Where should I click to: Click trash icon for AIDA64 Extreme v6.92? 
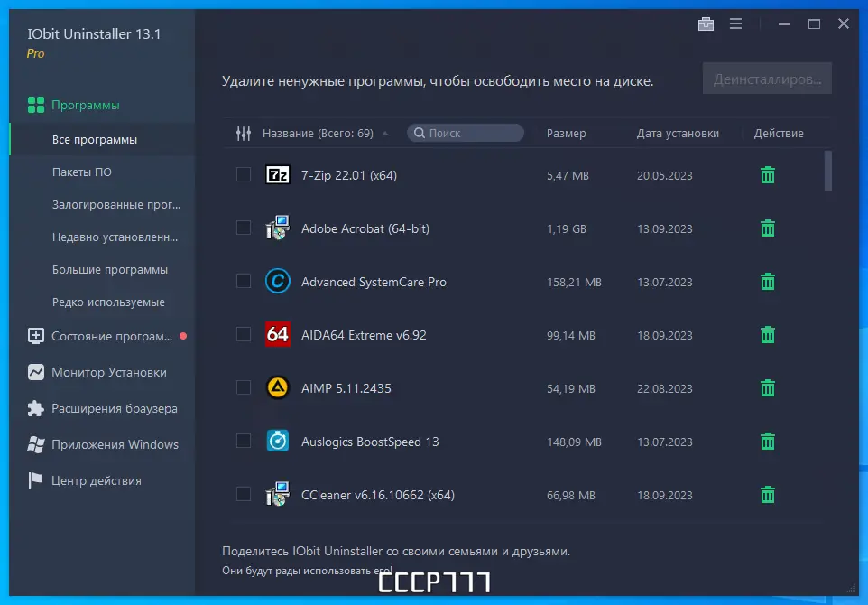point(767,335)
